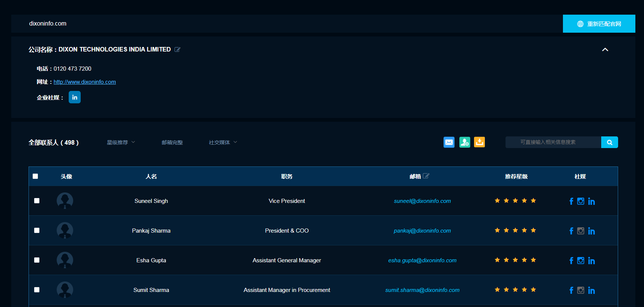This screenshot has height=307, width=644.
Task: Check the box for Sumit Sharma
Action: point(37,290)
